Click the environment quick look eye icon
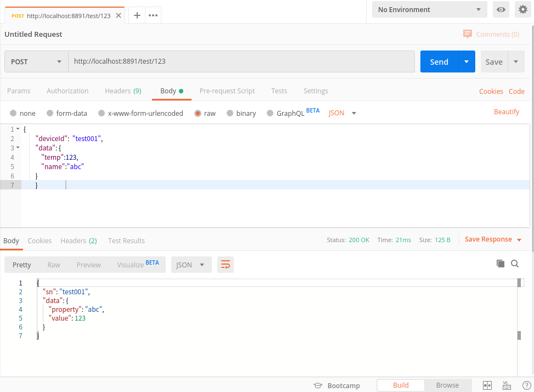This screenshot has width=534, height=392. [x=501, y=9]
